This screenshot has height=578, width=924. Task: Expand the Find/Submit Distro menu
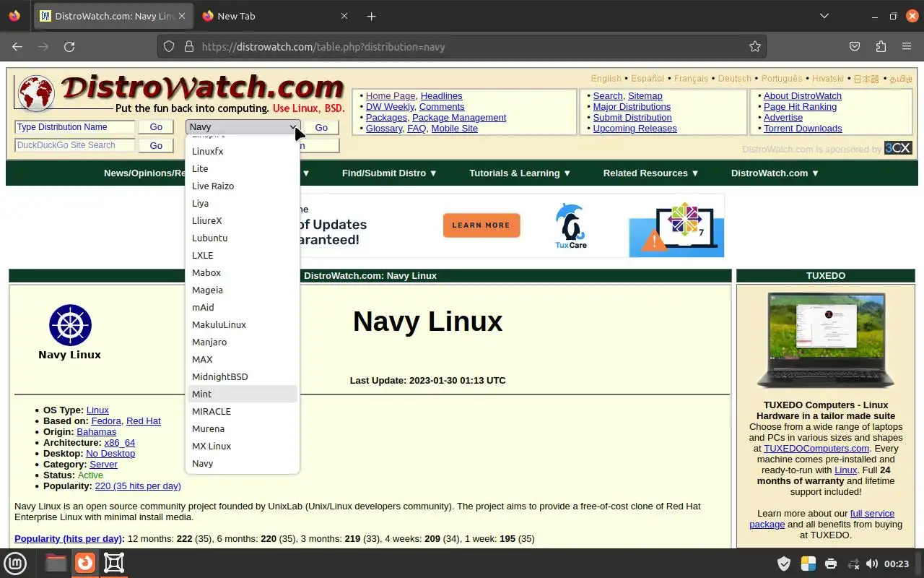tap(390, 173)
